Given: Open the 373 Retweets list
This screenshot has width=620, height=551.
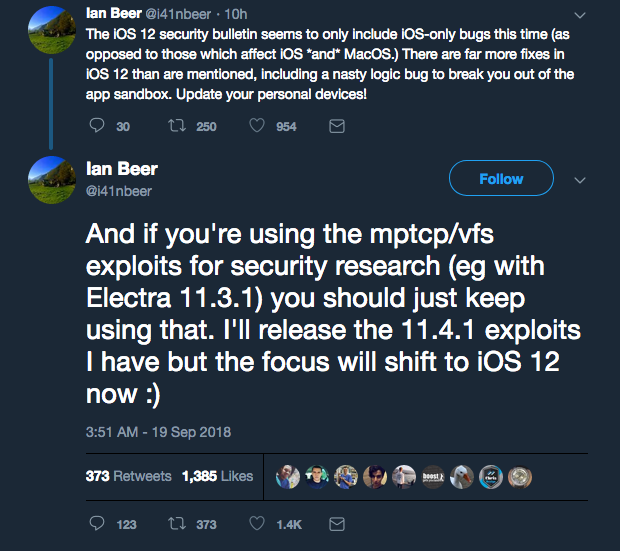Looking at the screenshot, I should click(x=129, y=476).
